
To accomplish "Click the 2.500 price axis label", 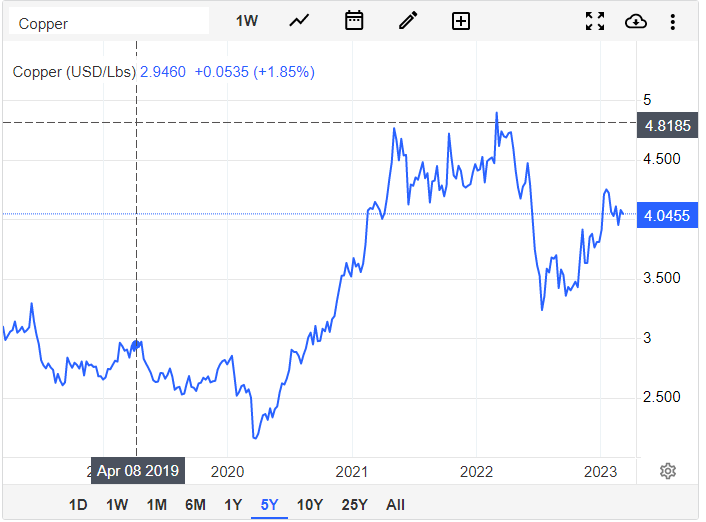I will (x=661, y=397).
